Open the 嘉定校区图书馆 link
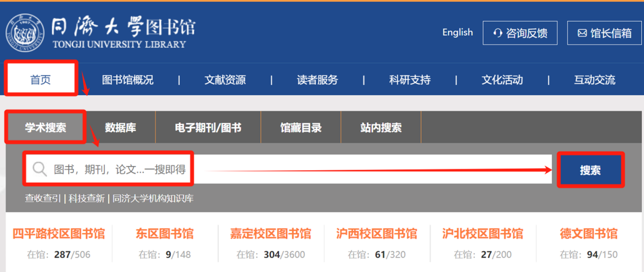Image resolution: width=644 pixels, height=272 pixels. tap(270, 234)
